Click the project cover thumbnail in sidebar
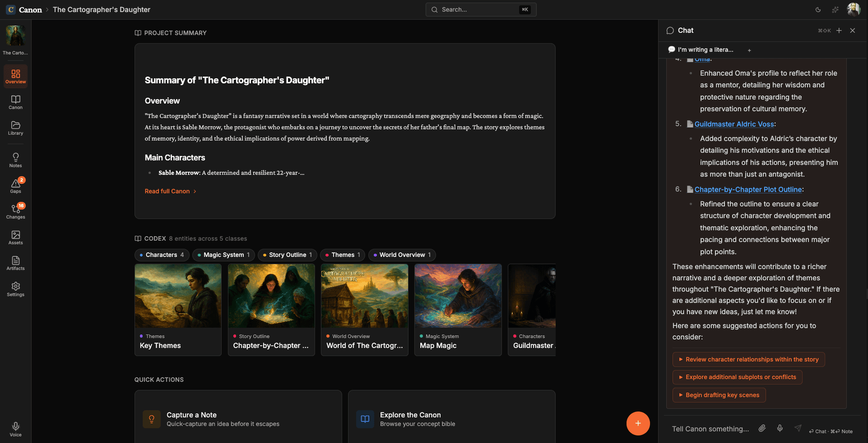Screen dimensions: 868x443 pyautogui.click(x=15, y=36)
